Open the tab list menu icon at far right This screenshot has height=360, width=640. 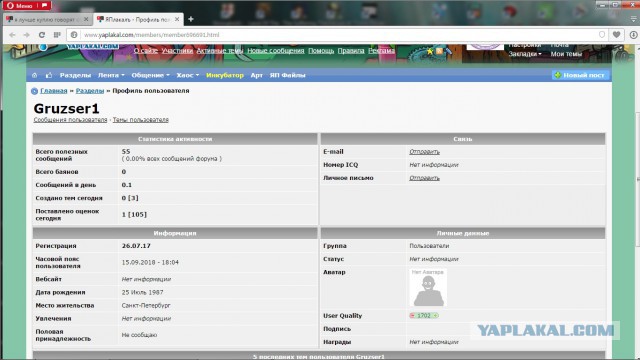click(x=633, y=19)
